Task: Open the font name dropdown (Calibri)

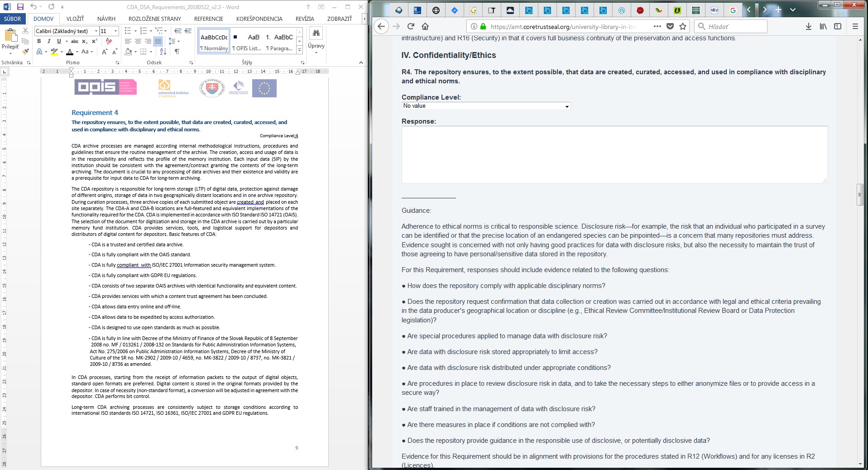Action: tap(96, 31)
